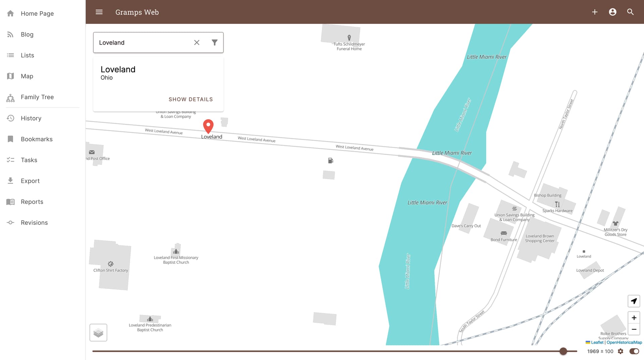The height and width of the screenshot is (360, 644).
Task: Open the hamburger navigation menu
Action: point(99,12)
